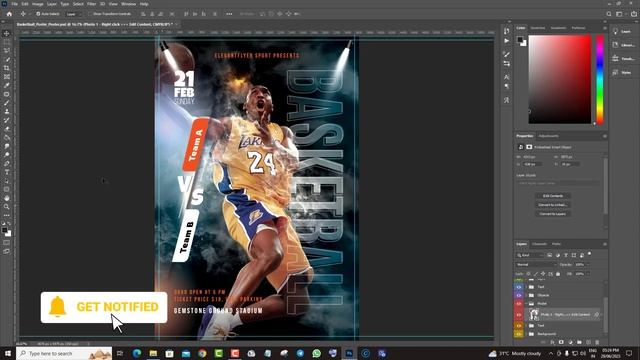Image resolution: width=640 pixels, height=360 pixels.
Task: Open the three-dot more align options
Action: click(229, 14)
